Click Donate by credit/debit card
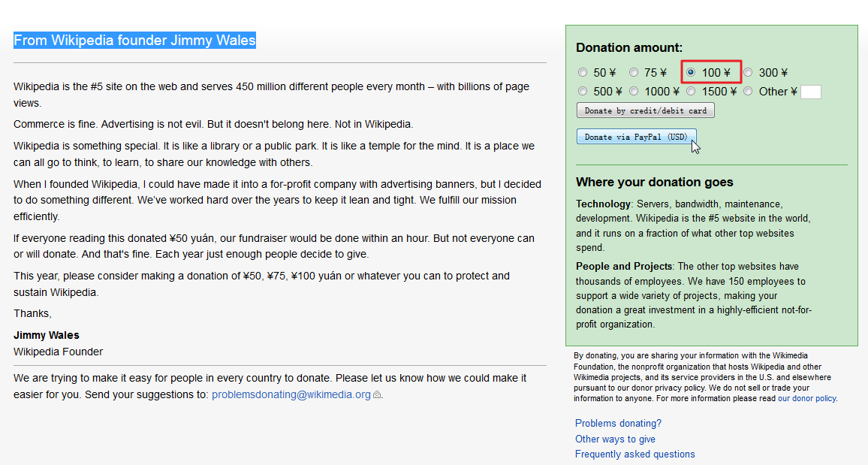 pos(646,110)
